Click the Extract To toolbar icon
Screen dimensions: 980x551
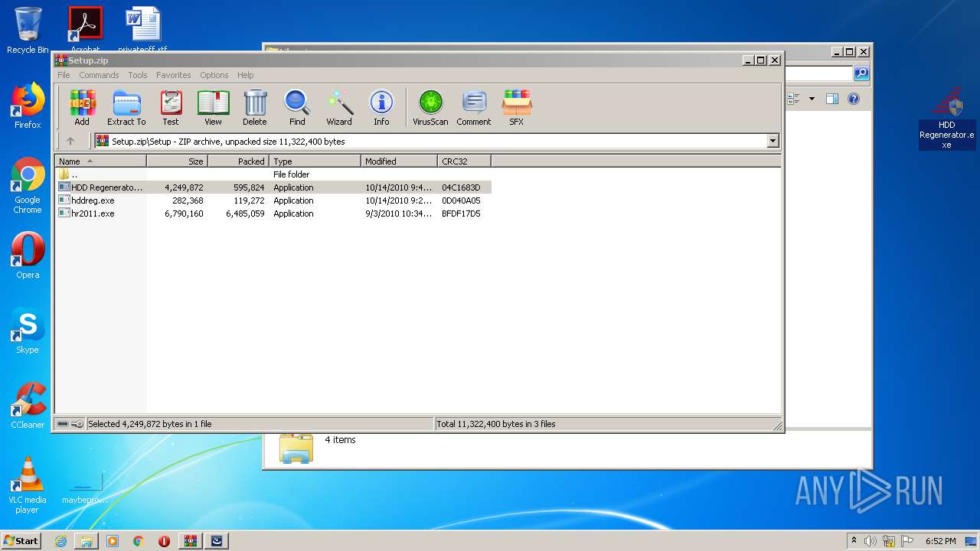[x=126, y=107]
